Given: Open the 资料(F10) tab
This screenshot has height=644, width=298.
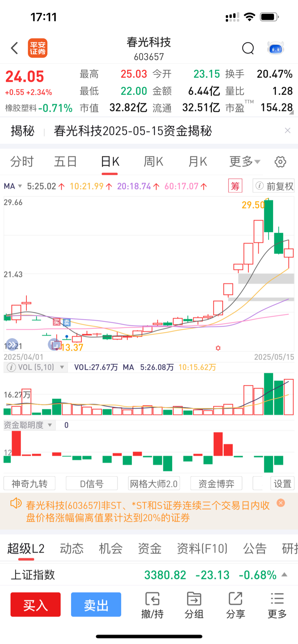Looking at the screenshot, I should pos(202,548).
